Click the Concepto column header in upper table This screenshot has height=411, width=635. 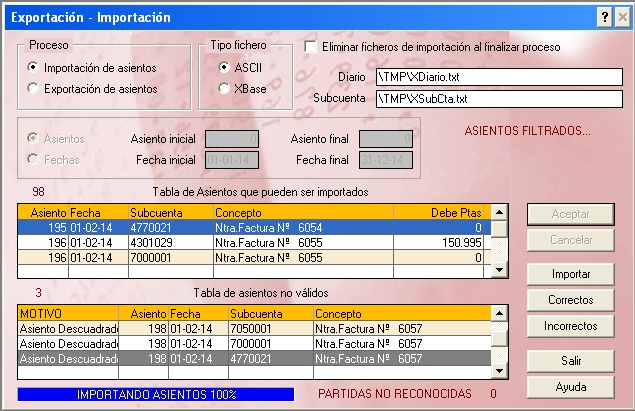point(303,213)
